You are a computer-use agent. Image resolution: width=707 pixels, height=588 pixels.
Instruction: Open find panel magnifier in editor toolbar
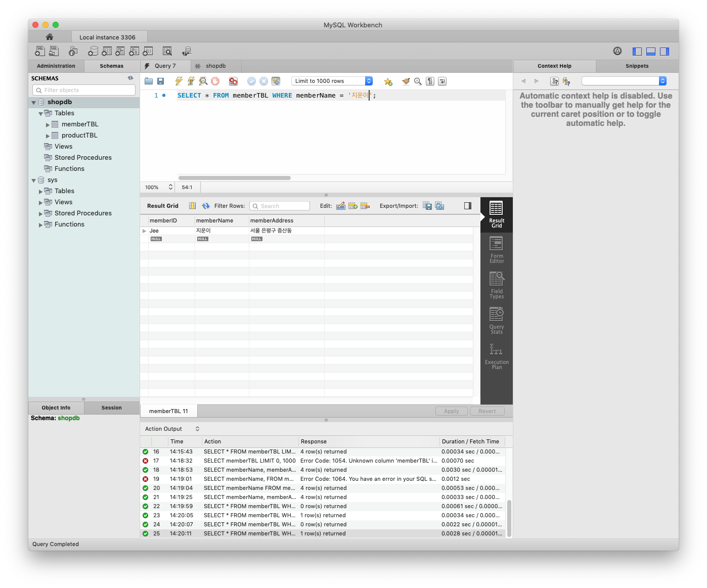(418, 81)
